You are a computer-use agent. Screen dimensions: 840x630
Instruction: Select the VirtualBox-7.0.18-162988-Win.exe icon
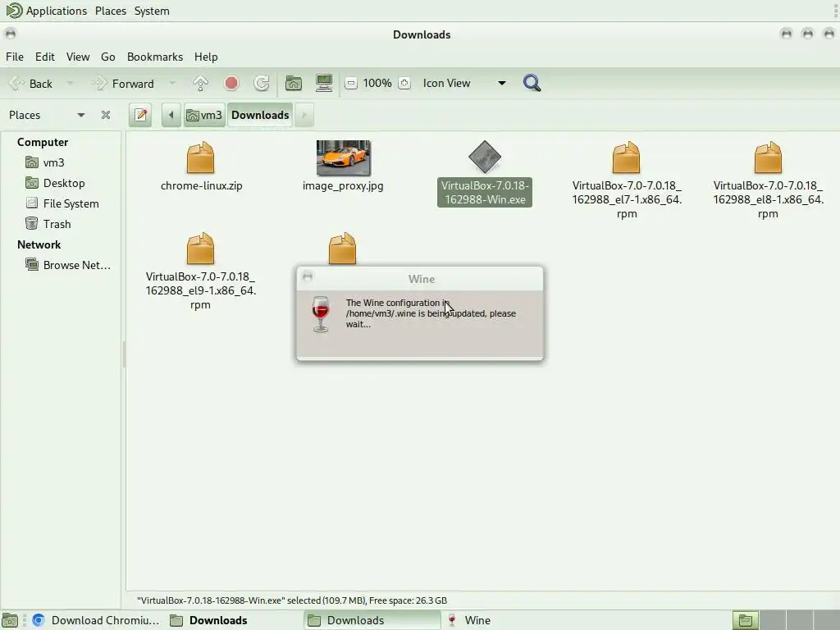tap(484, 157)
